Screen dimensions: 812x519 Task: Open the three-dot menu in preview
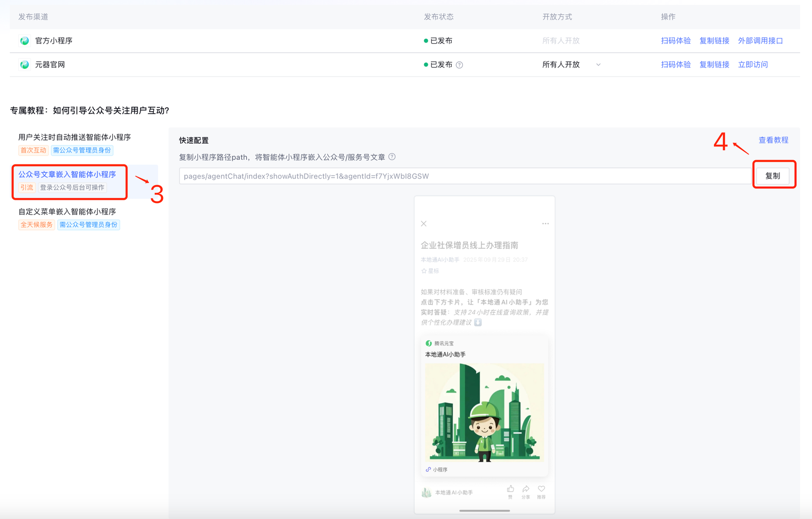pos(545,224)
